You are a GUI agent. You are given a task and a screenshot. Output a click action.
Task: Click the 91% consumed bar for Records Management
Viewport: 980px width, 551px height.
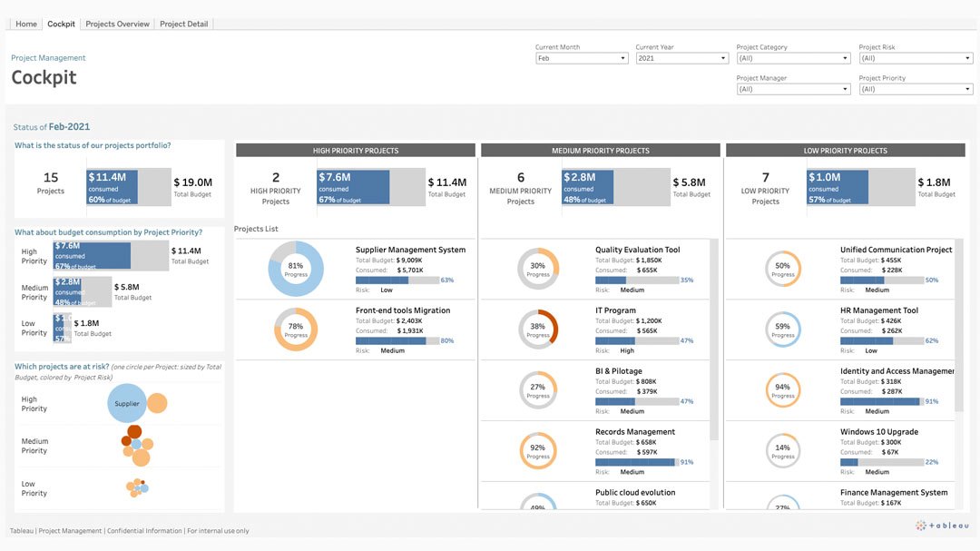(x=635, y=462)
